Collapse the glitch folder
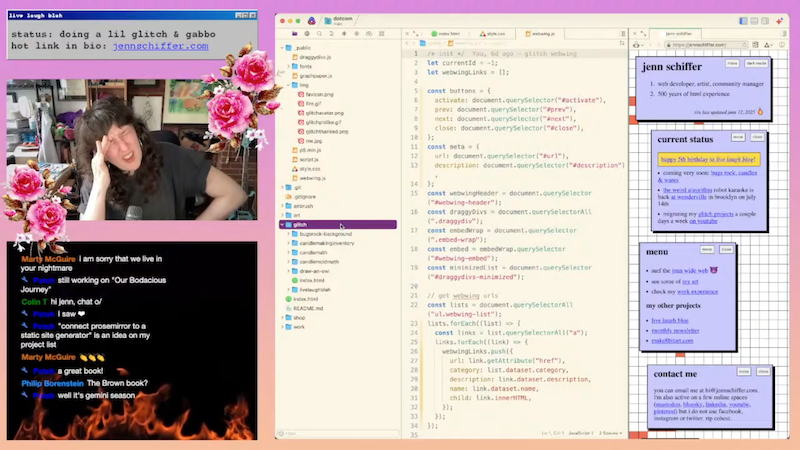This screenshot has width=800, height=450. click(282, 224)
